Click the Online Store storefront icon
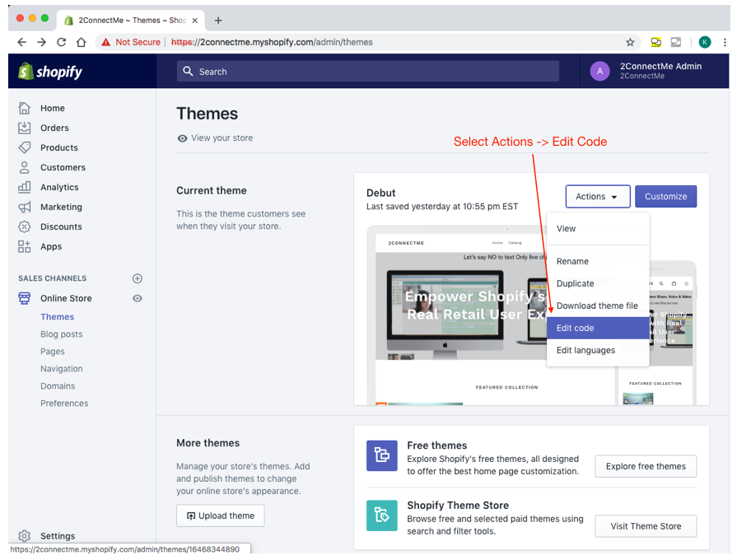The width and height of the screenshot is (737, 560). click(25, 298)
